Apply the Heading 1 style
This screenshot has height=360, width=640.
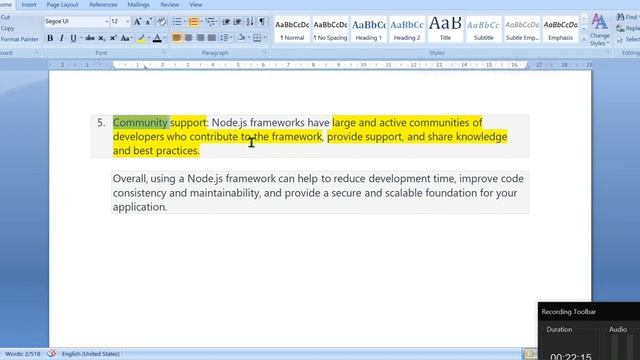[369, 29]
